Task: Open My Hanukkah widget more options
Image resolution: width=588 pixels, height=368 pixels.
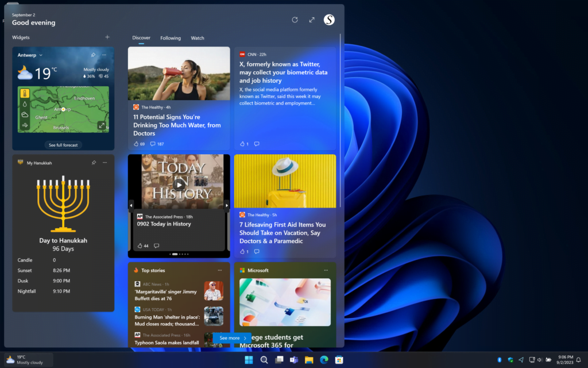Action: coord(105,163)
